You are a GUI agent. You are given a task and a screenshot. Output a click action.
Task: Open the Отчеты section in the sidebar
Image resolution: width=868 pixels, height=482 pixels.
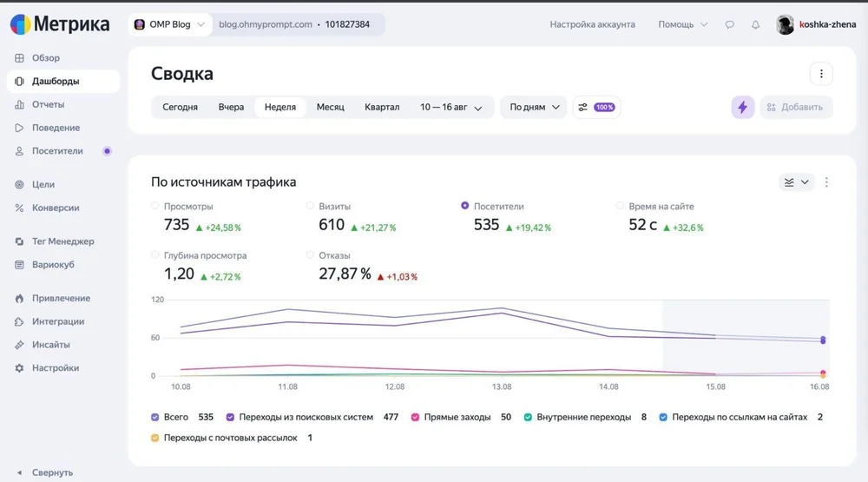pyautogui.click(x=48, y=104)
